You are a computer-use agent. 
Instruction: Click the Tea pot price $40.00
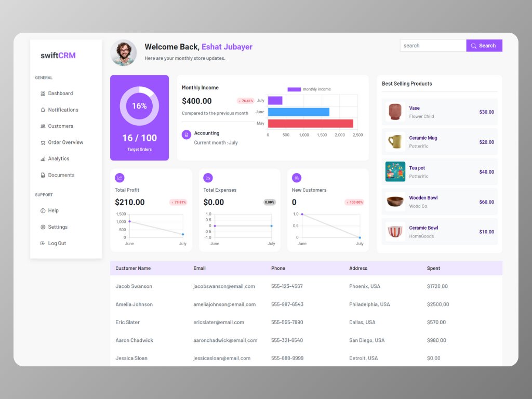(x=486, y=172)
